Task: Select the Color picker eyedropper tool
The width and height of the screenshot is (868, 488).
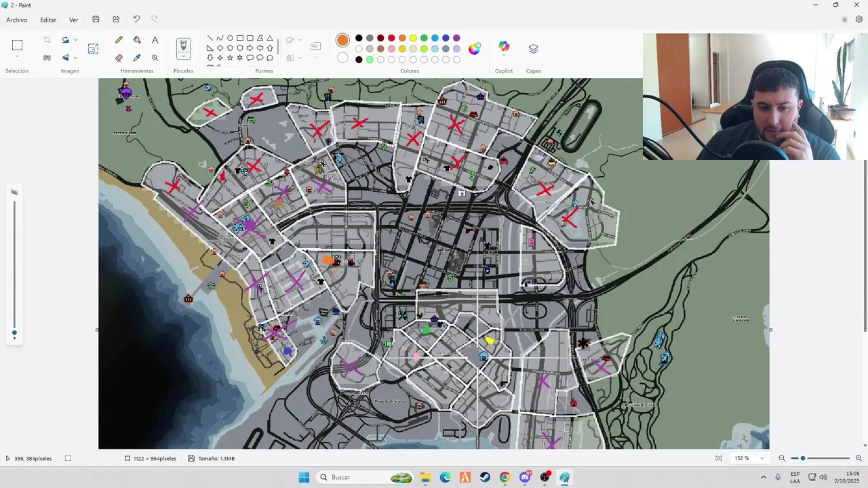Action: (137, 58)
